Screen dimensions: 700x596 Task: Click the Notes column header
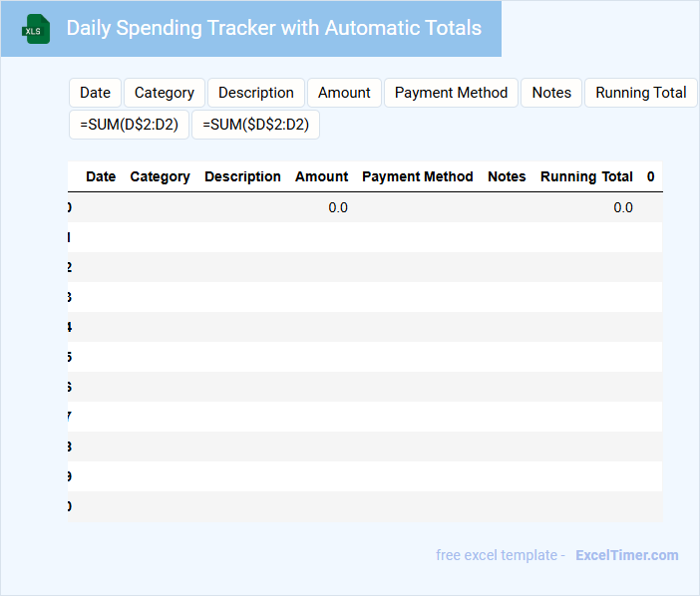[507, 176]
